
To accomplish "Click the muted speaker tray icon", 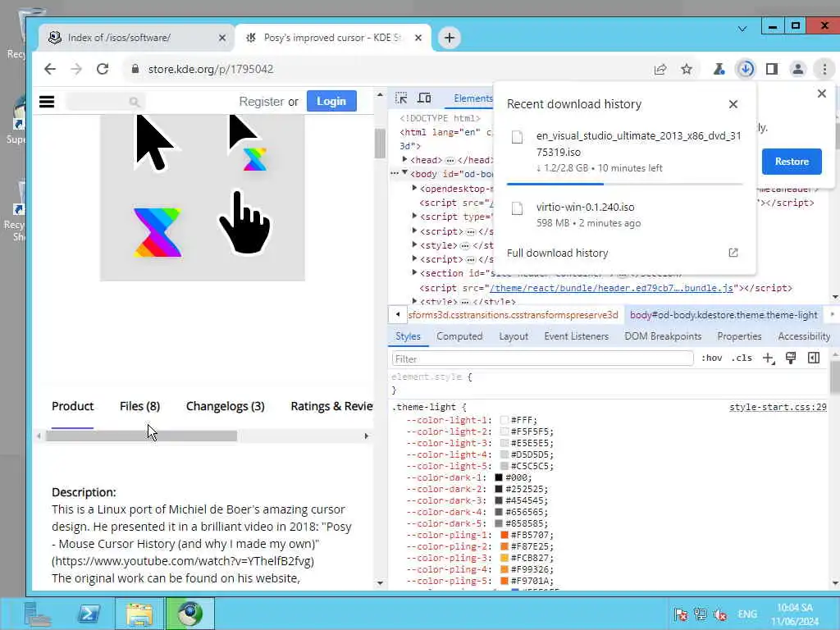I will point(720,614).
